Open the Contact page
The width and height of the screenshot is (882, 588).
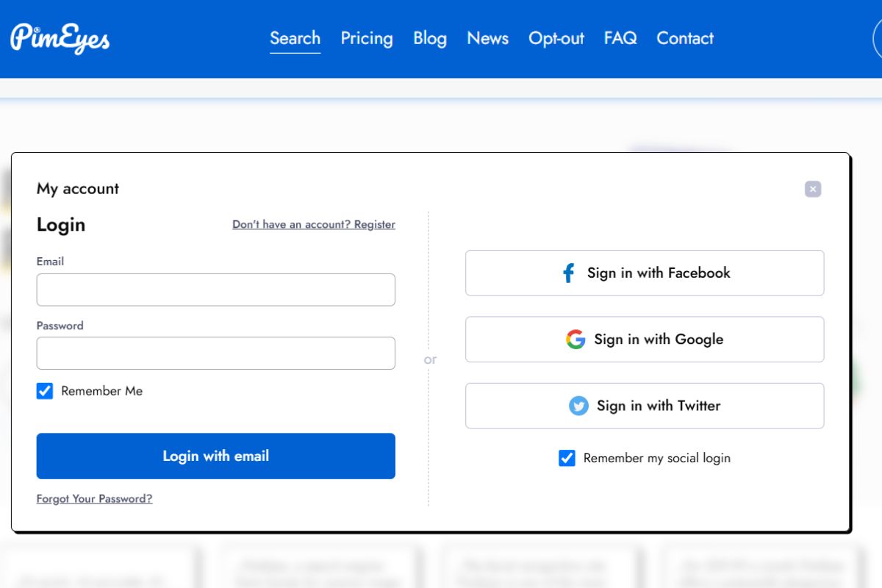[684, 38]
